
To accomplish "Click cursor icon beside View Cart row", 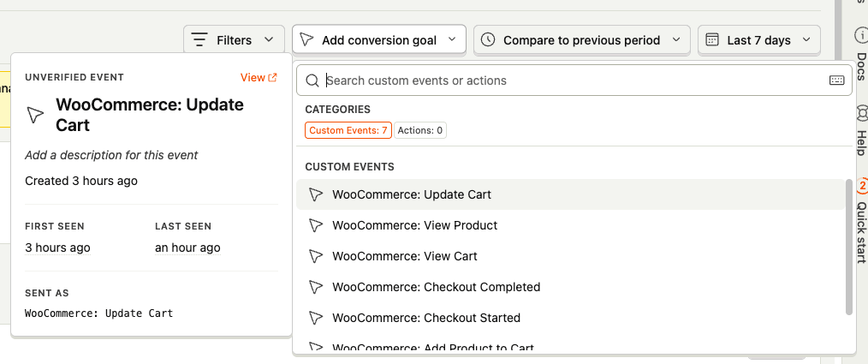I will point(316,257).
